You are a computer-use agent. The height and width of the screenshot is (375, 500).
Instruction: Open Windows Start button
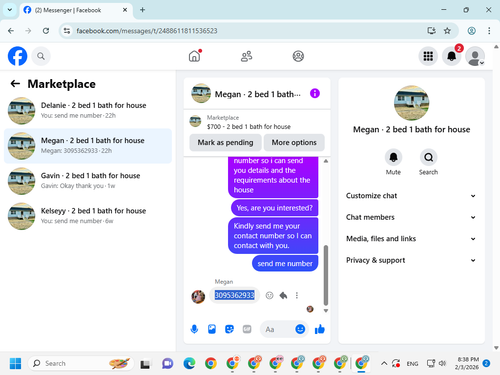(15, 363)
